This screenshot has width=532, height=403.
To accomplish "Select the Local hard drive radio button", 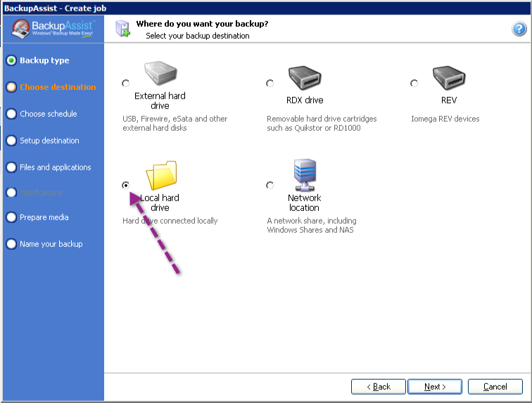I will 125,185.
